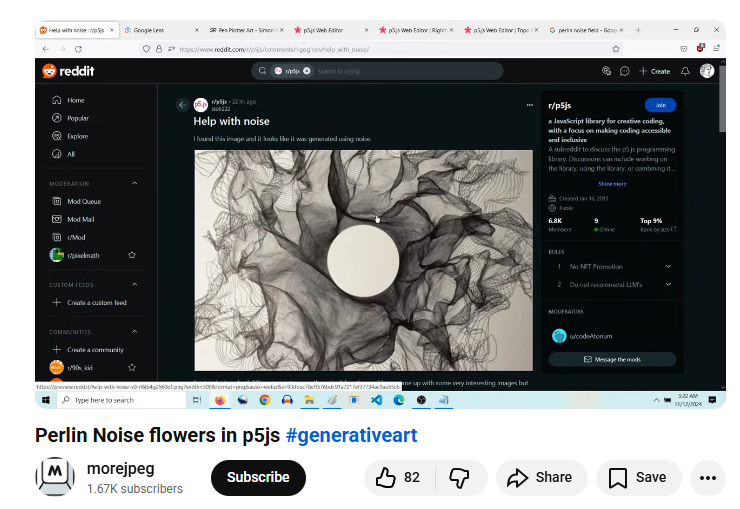Click the Reddit logo
Screen dimensions: 740x509
(x=65, y=70)
